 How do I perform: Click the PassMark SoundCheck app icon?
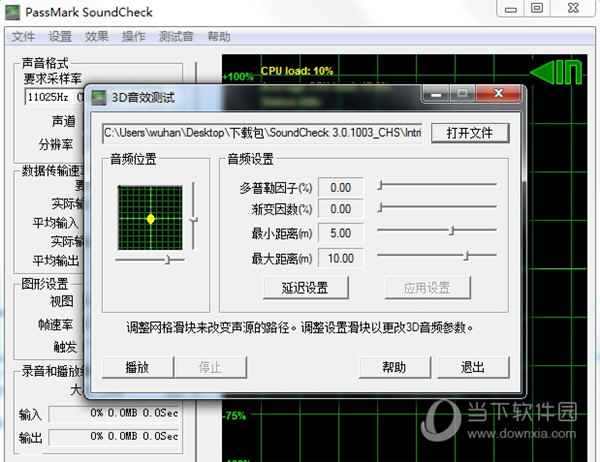[x=12, y=12]
